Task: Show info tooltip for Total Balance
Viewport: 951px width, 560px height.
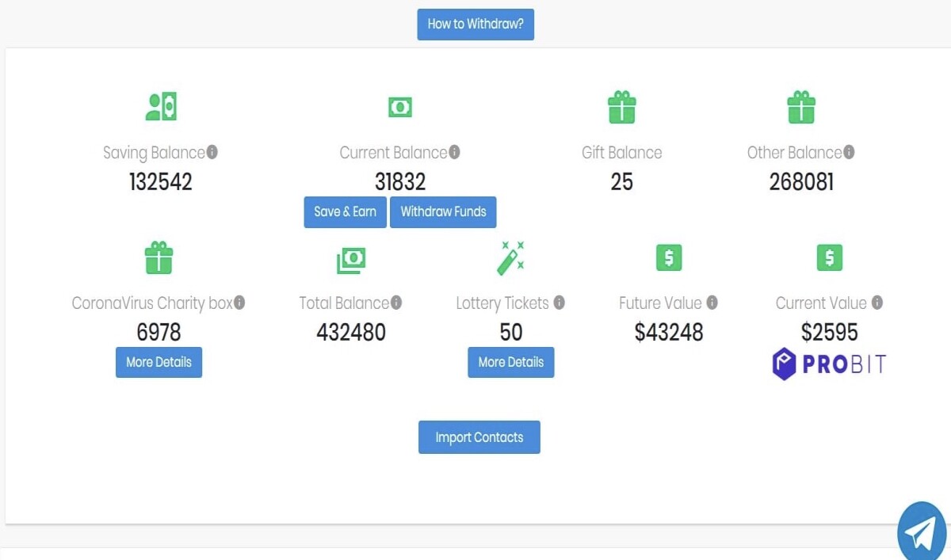Action: click(396, 303)
